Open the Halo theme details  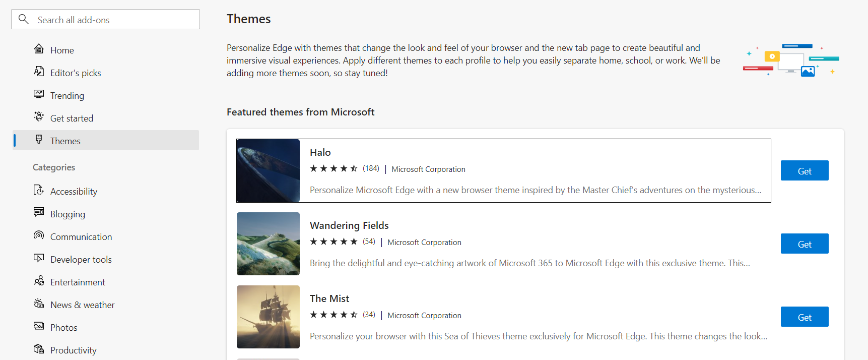320,152
